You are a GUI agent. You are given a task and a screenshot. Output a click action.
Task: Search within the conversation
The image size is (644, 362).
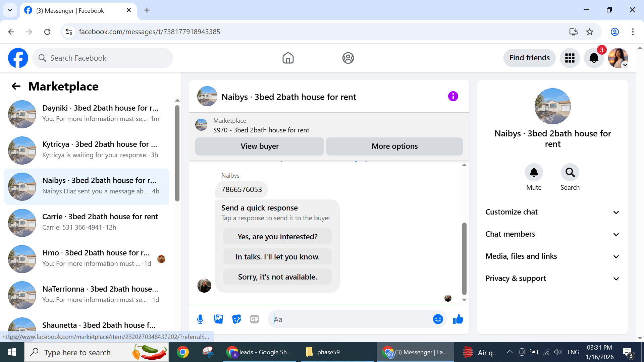coord(570,173)
